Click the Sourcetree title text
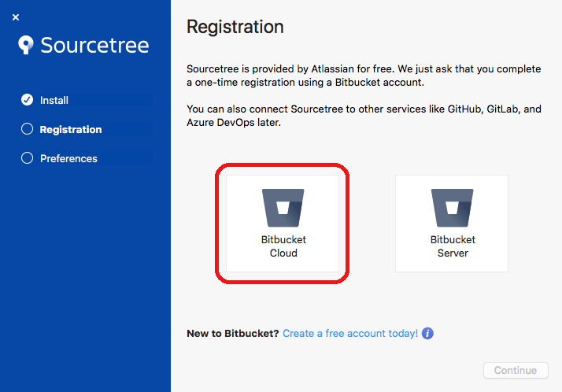This screenshot has width=562, height=392. [x=94, y=45]
